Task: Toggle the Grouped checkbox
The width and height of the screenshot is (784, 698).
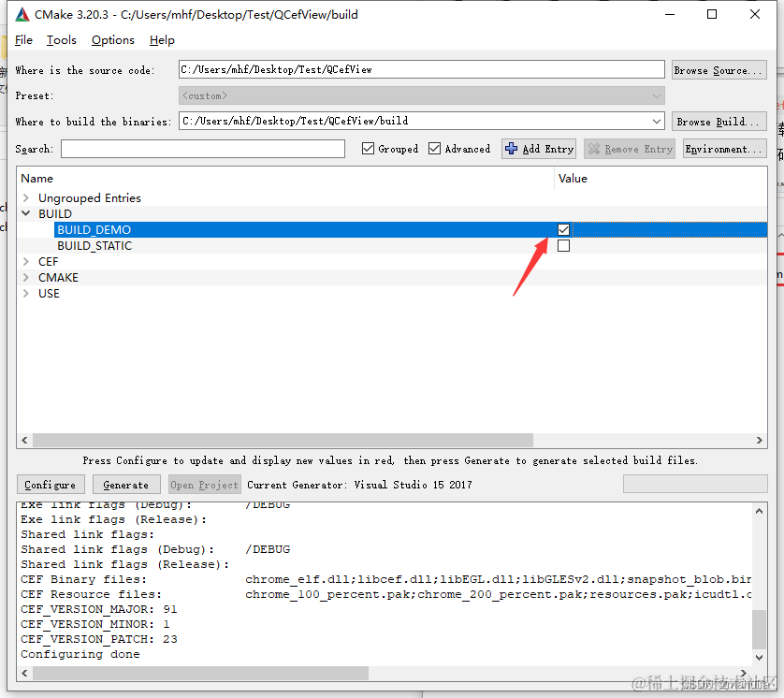Action: click(368, 149)
